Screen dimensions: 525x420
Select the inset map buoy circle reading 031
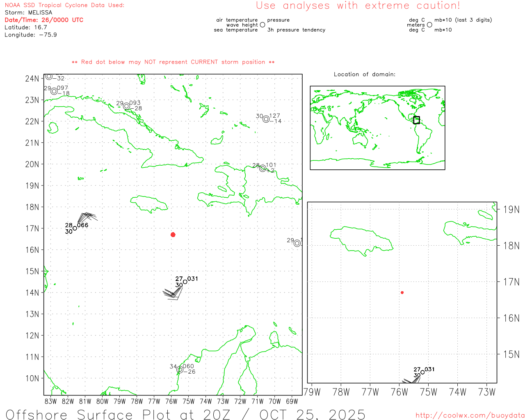422,372
